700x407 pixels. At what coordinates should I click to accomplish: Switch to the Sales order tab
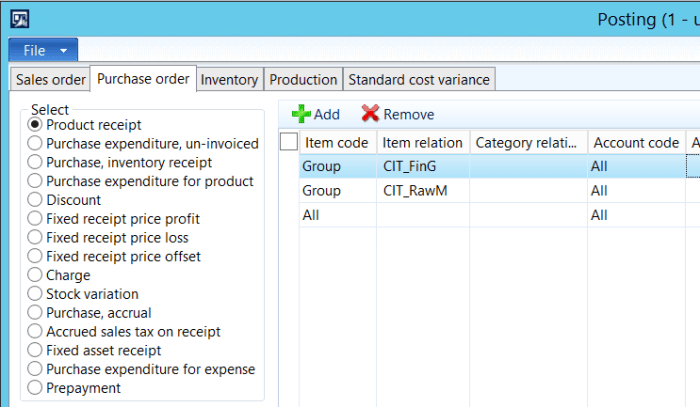coord(50,79)
